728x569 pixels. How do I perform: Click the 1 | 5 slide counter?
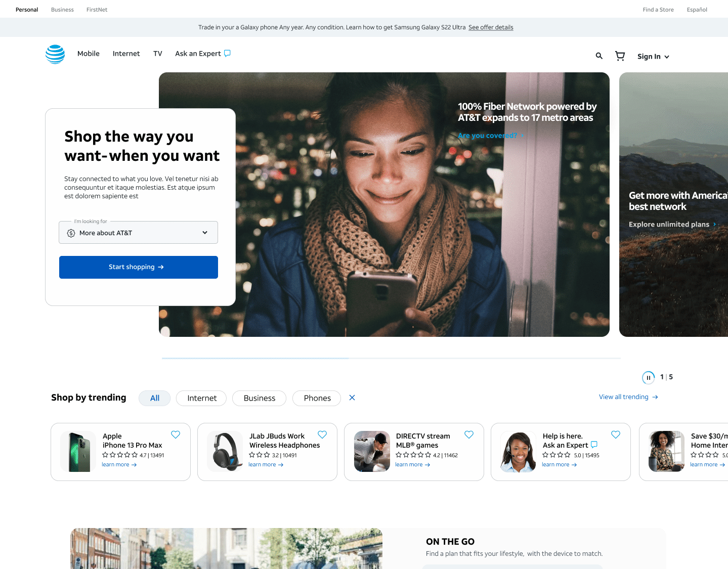666,377
